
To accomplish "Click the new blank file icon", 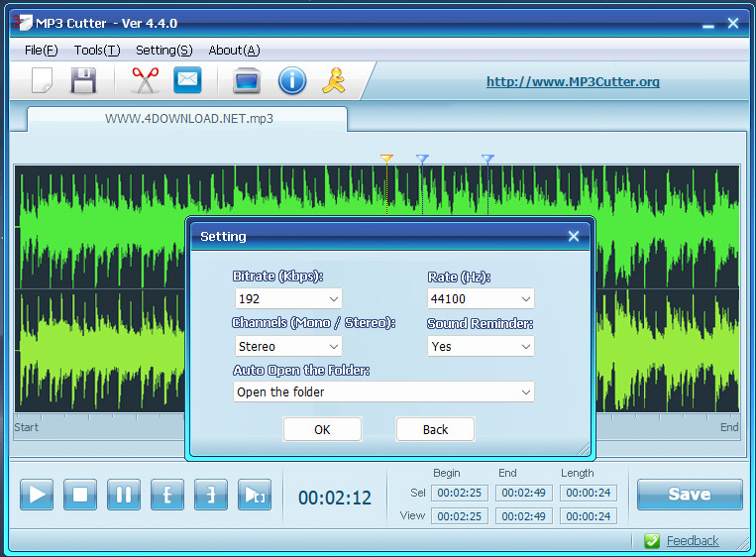I will tap(42, 81).
